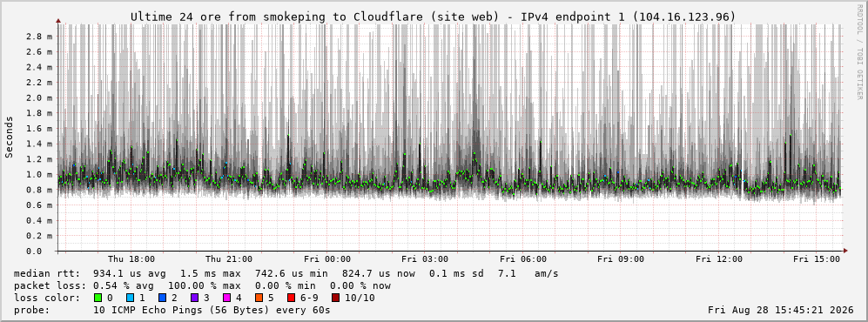This screenshot has width=868, height=322.
Task: Click the packet loss statistics line
Action: 202,286
